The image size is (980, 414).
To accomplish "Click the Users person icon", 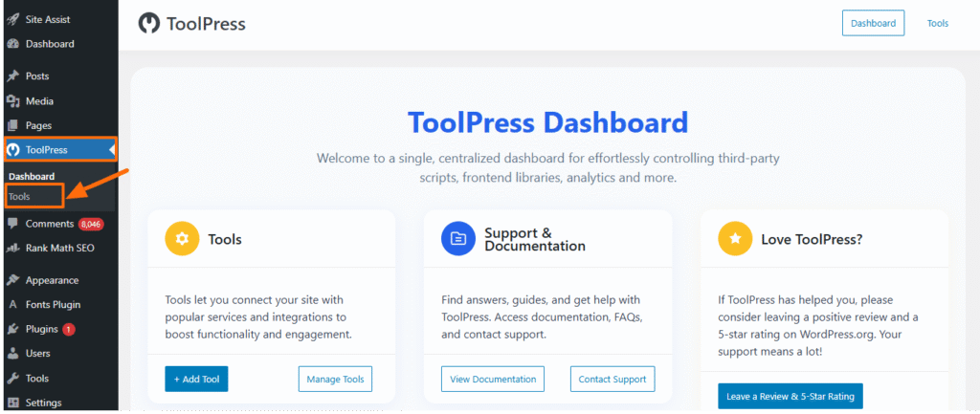I will [x=12, y=354].
